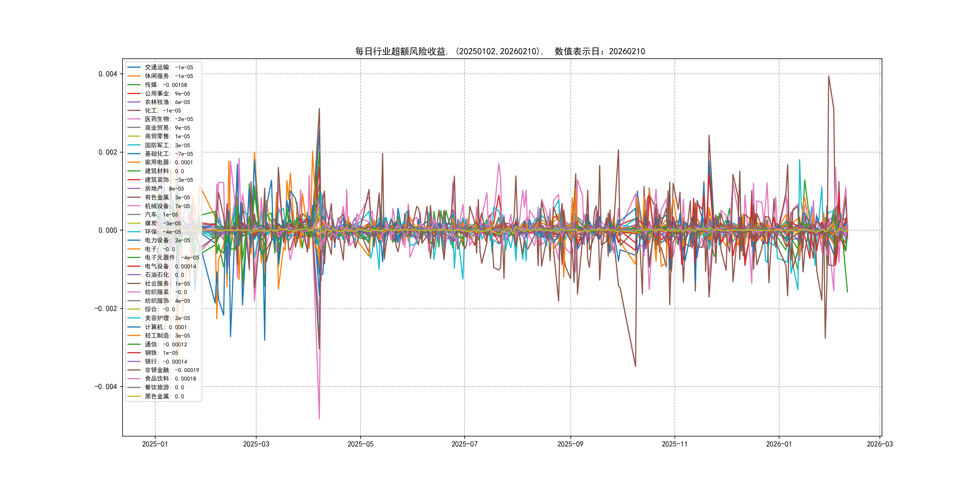Click the 2025-05 x-axis tick label
This screenshot has height=490, width=980.
[360, 444]
